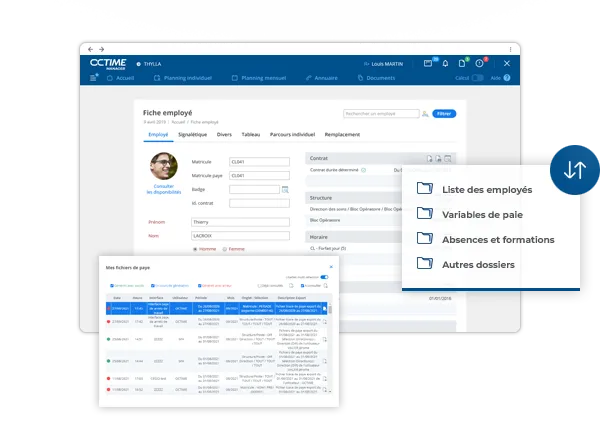
Task: Click the notification bell icon
Action: click(445, 63)
